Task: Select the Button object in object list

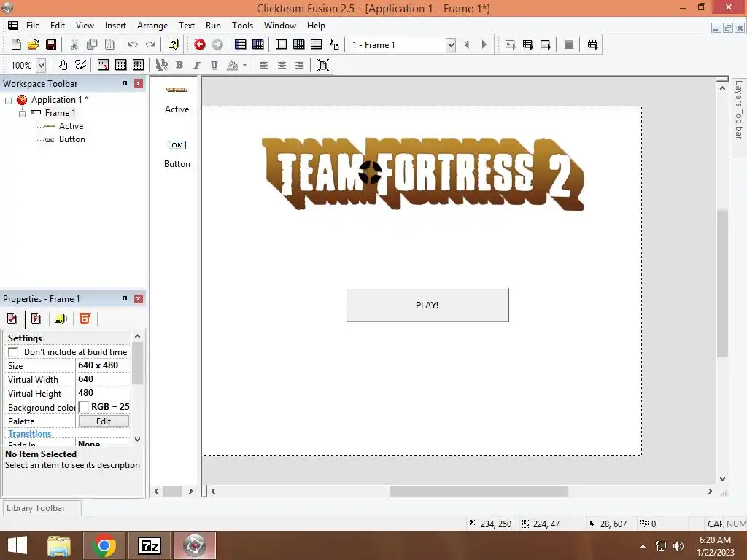Action: 177,153
